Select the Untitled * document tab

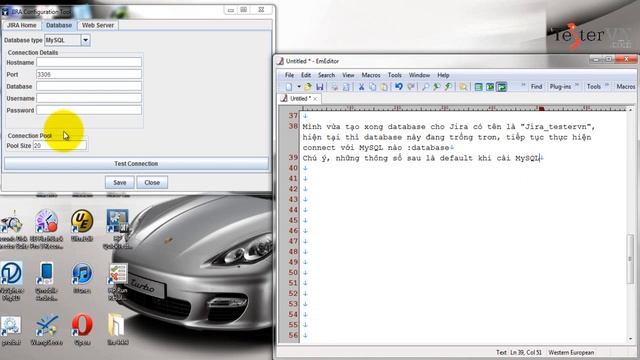pos(299,99)
